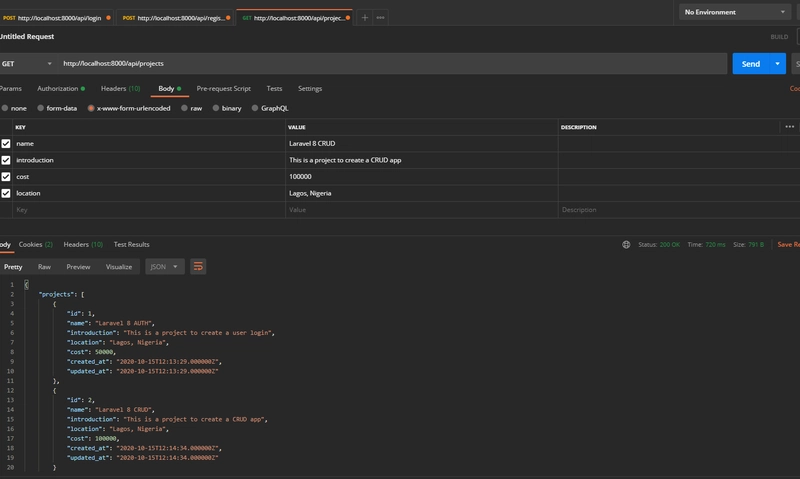Open the tab options ellipsis menu
The width and height of the screenshot is (800, 479).
point(381,18)
